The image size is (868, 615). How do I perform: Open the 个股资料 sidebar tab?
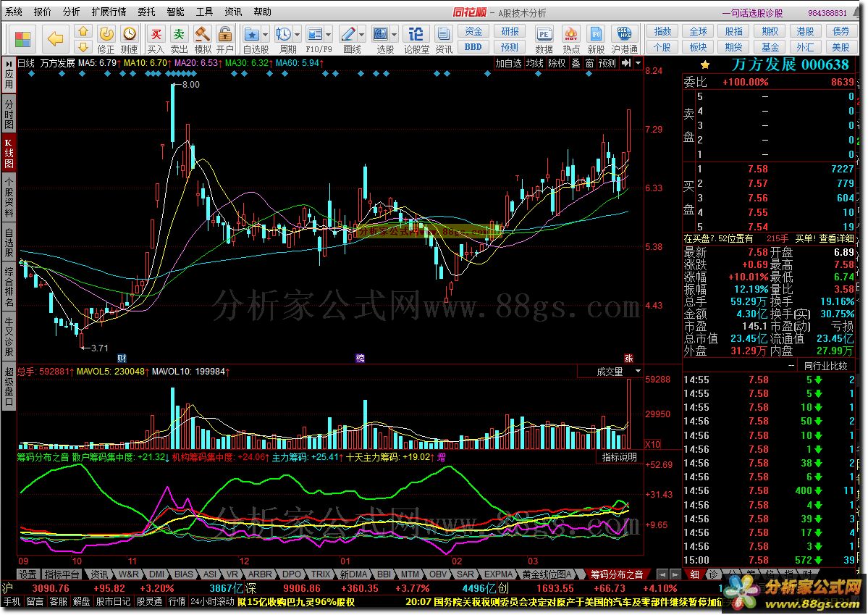[8, 198]
